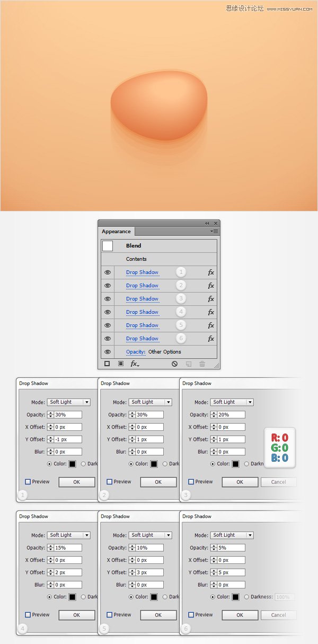This screenshot has width=318, height=644.
Task: Click the Opacity stepper arrows beside the 20% value
Action: click(x=214, y=415)
